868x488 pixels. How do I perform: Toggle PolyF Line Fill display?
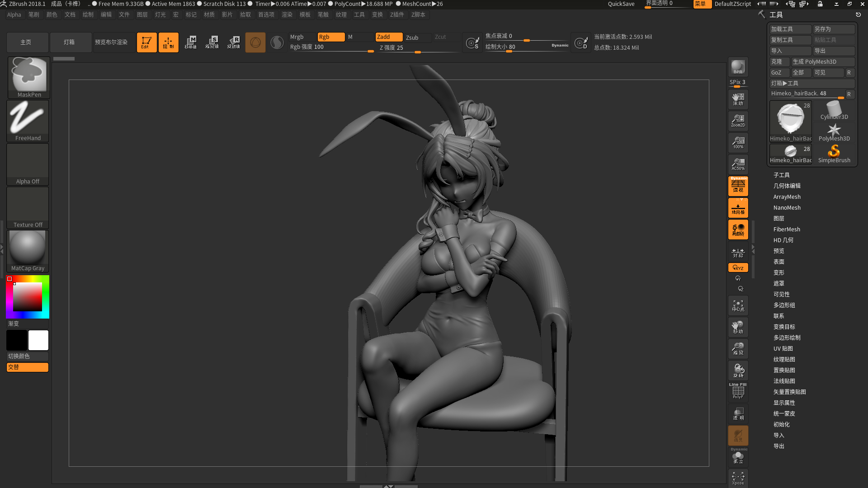(738, 391)
